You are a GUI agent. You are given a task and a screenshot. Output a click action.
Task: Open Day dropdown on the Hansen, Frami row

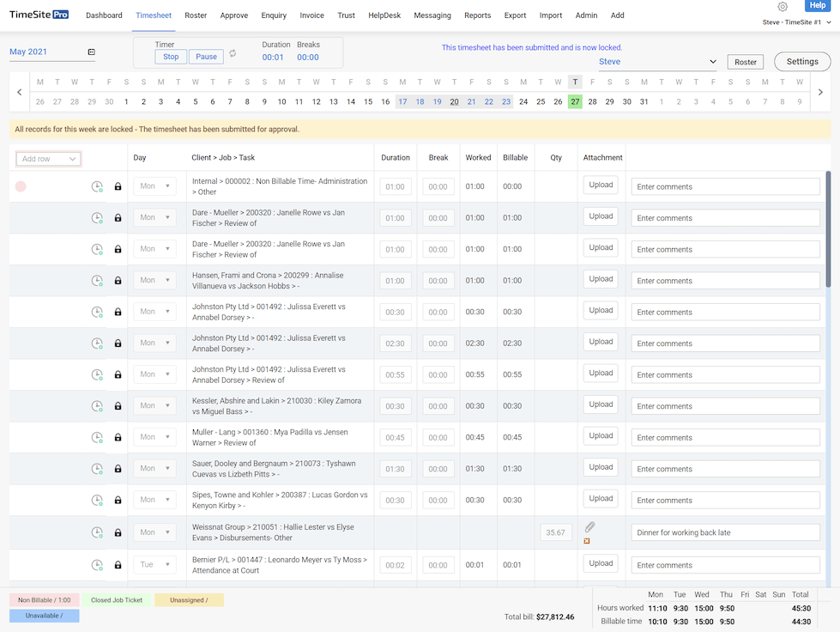(x=154, y=280)
